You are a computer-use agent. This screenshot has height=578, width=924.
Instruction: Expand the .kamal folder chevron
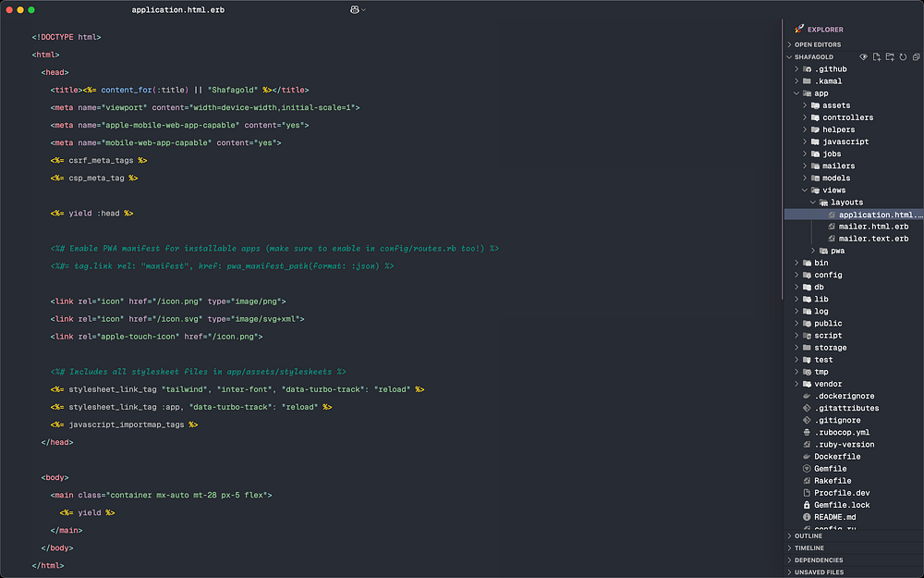click(x=796, y=81)
